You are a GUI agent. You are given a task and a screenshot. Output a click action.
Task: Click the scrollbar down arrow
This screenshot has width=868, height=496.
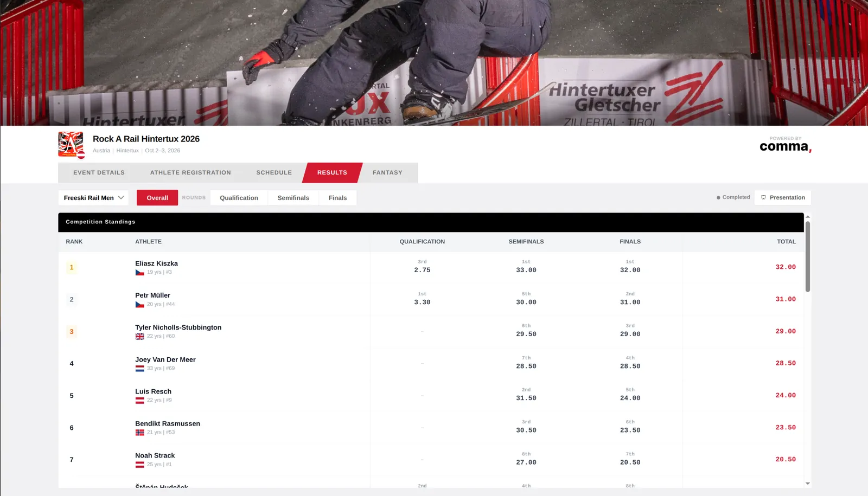coord(808,484)
